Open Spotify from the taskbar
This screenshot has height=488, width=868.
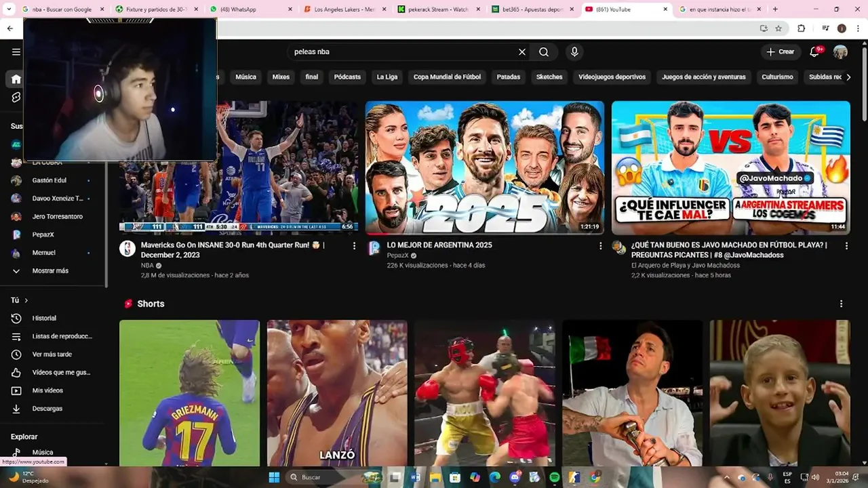tap(554, 477)
